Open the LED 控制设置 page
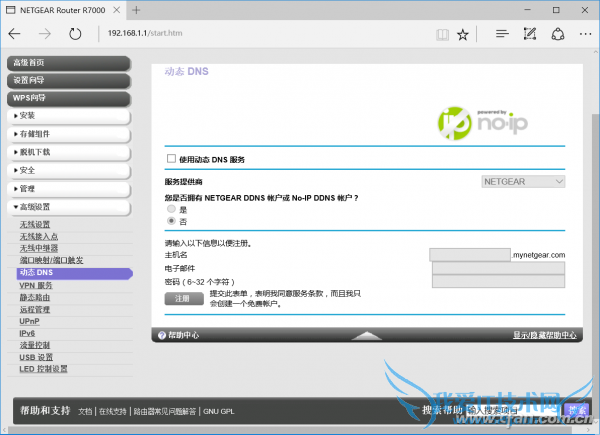 tap(43, 369)
